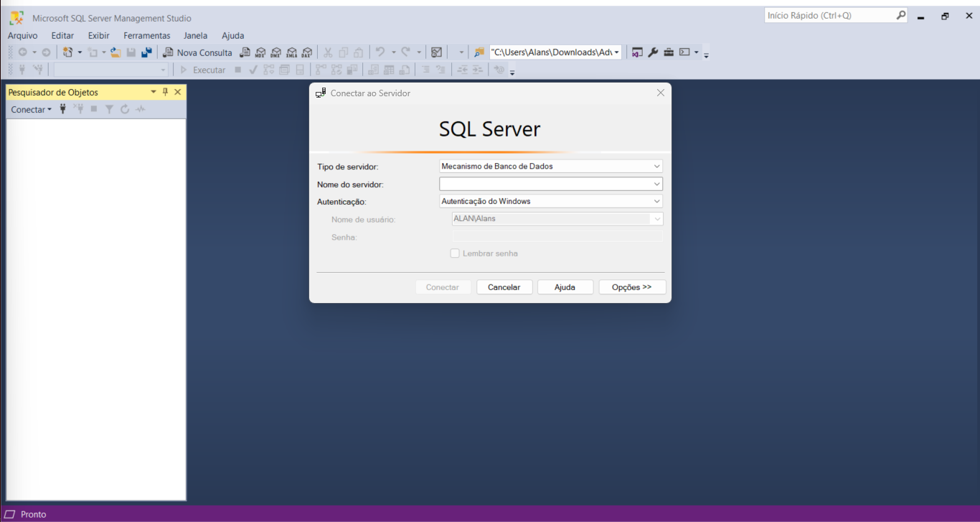Click the Filter funnel icon in Object Explorer
The width and height of the screenshot is (980, 522).
pos(109,109)
